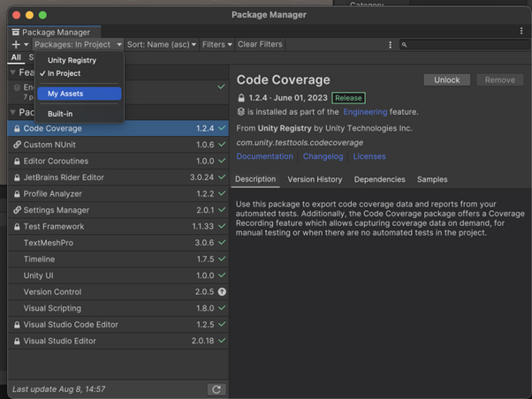The height and width of the screenshot is (399, 532).
Task: Click the Profile Analyzer lock icon
Action: click(17, 194)
